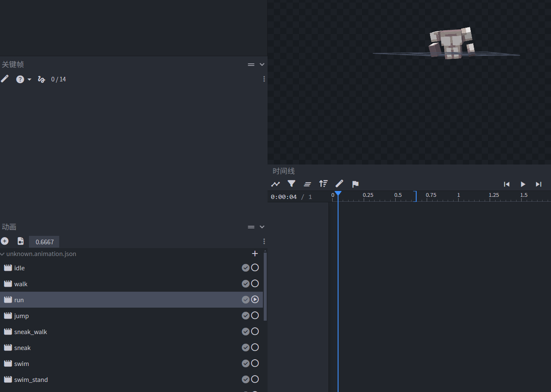Click the timeline pencil edit icon

click(339, 184)
